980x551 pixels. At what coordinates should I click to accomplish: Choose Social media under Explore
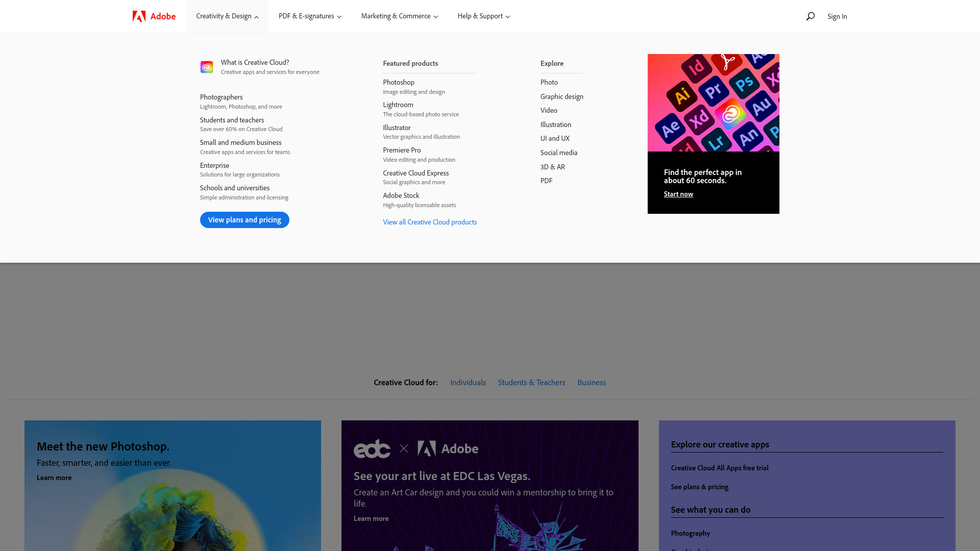(x=559, y=153)
